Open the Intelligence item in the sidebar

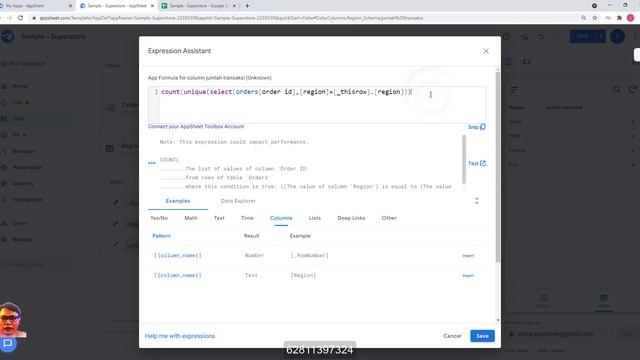point(27,200)
